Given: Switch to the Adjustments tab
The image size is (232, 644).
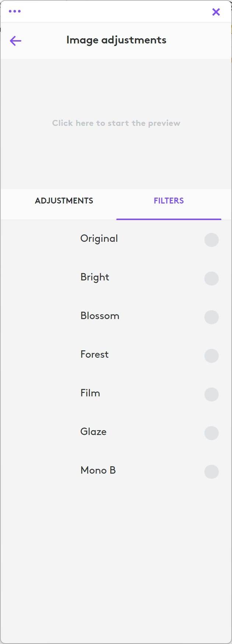Looking at the screenshot, I should point(64,201).
